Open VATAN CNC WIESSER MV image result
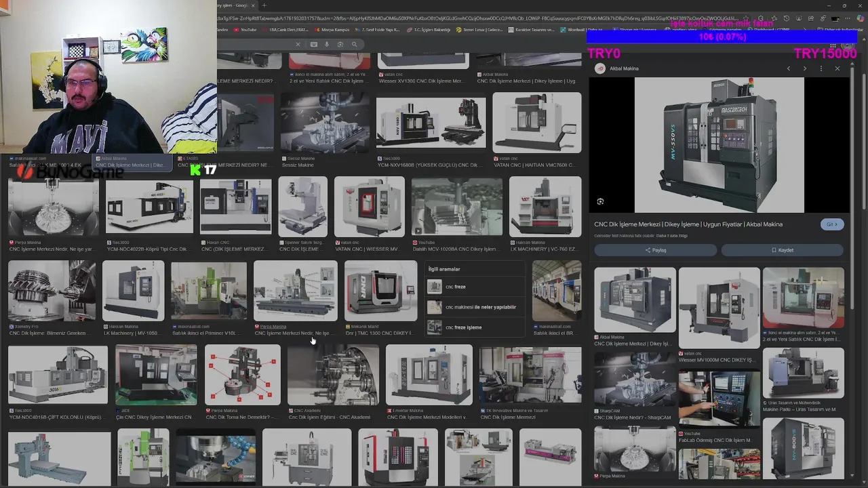The width and height of the screenshot is (868, 488). [369, 207]
